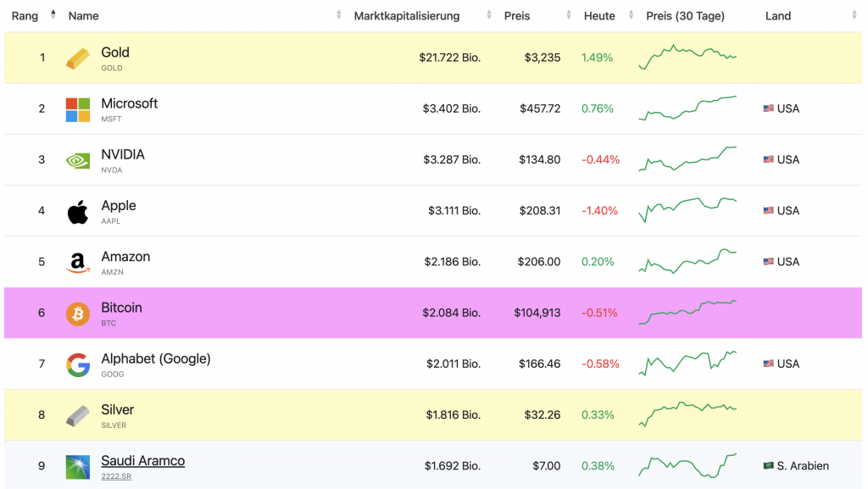Select the Microsoft logo
868x489 pixels.
(x=77, y=108)
